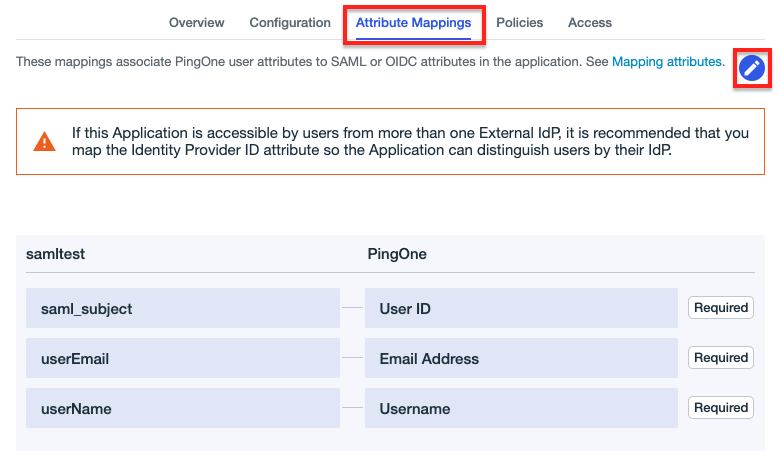
Task: Click the External IdP warning message text
Action: coord(410,141)
